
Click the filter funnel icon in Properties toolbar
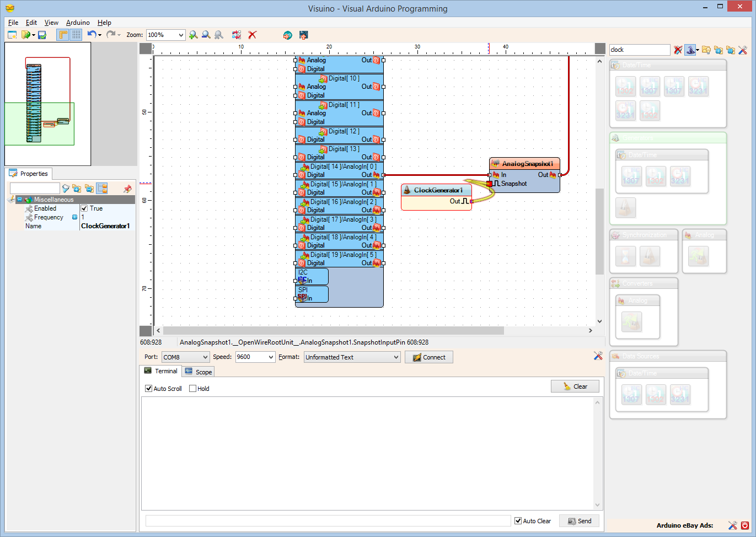coord(66,188)
